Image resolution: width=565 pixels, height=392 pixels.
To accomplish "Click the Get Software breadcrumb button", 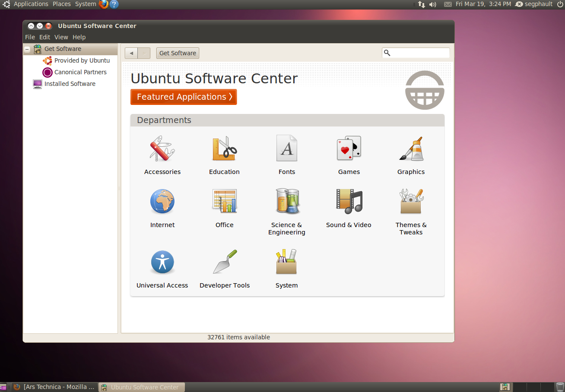I will pyautogui.click(x=178, y=53).
